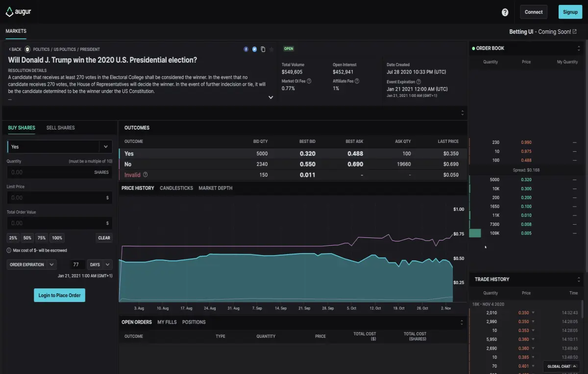Switch to the Buy Shares tab
Screen dimensions: 588x374
[x=22, y=128]
